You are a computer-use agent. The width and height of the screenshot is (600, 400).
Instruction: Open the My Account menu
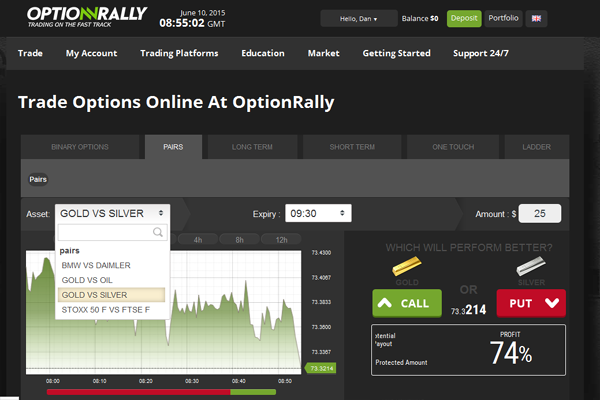91,53
